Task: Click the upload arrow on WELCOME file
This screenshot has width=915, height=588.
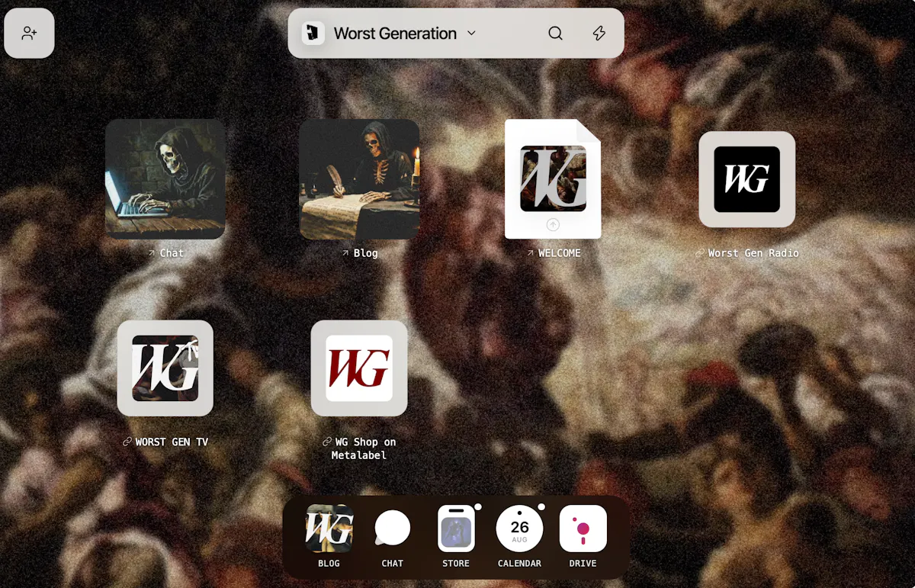Action: click(553, 225)
